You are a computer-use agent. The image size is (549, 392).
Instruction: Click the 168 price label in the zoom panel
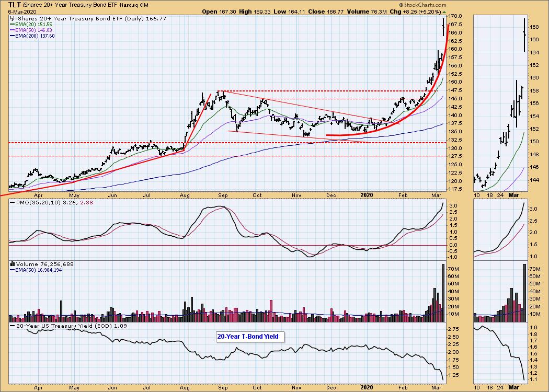pos(534,27)
